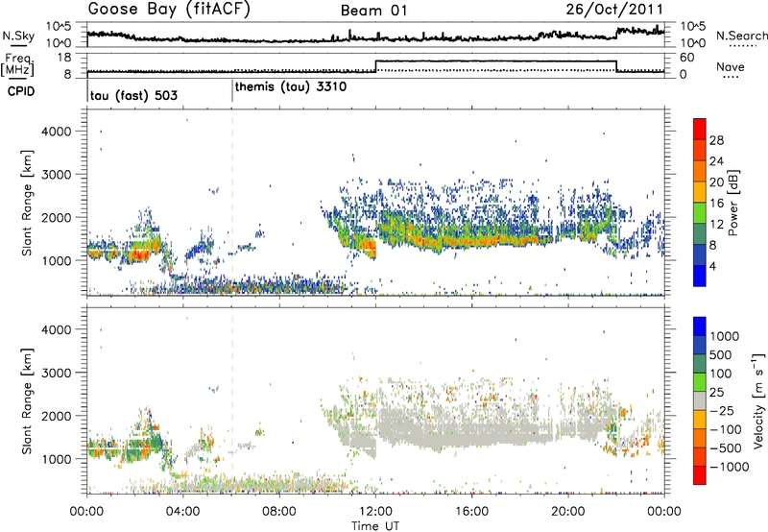Click the 'tau (fast) 503' CPID text

point(133,95)
